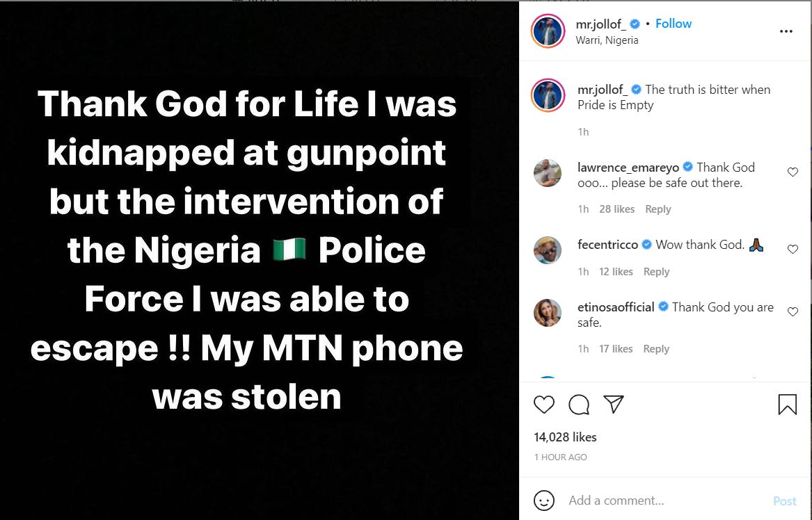Click the Follow link for mr.jollof_

pos(674,24)
